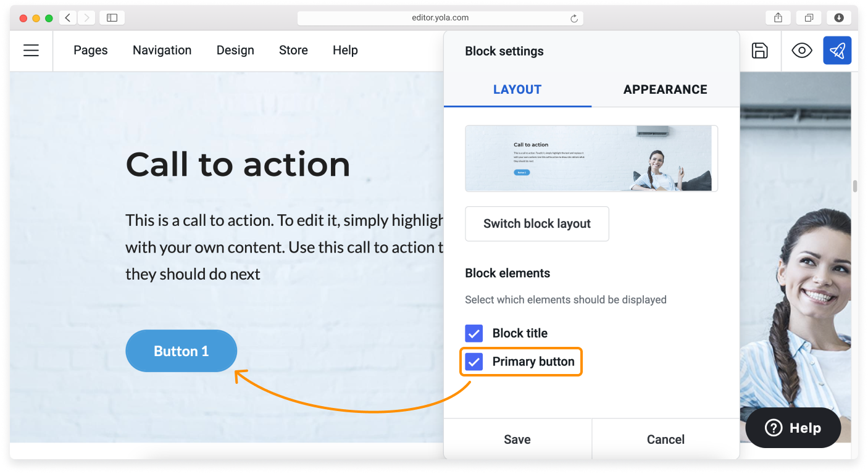Open the Pages menu
This screenshot has width=868, height=474.
(x=90, y=51)
